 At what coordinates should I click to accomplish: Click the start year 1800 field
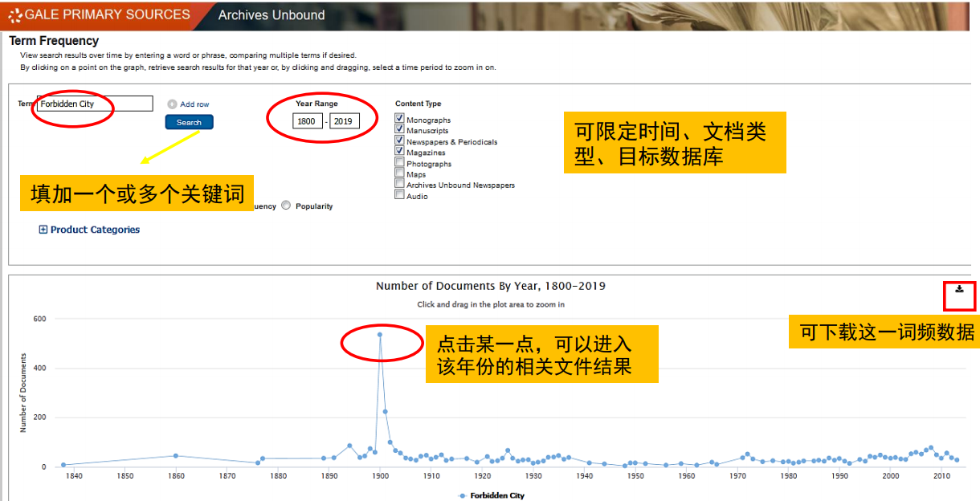[308, 121]
